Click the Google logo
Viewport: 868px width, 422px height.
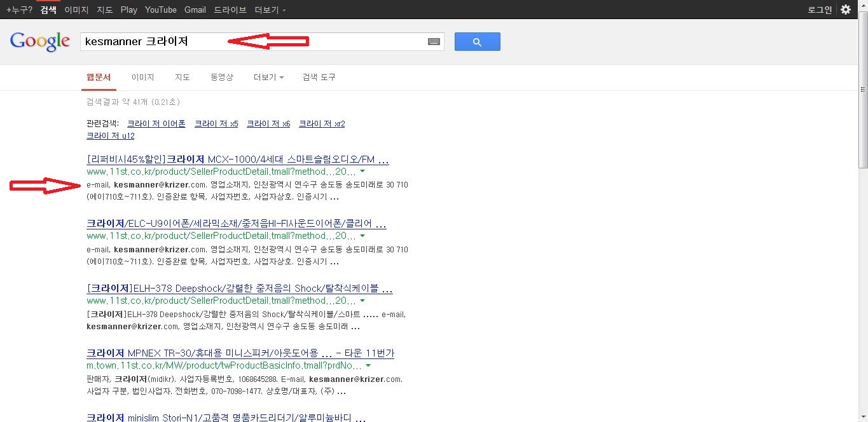coord(40,41)
